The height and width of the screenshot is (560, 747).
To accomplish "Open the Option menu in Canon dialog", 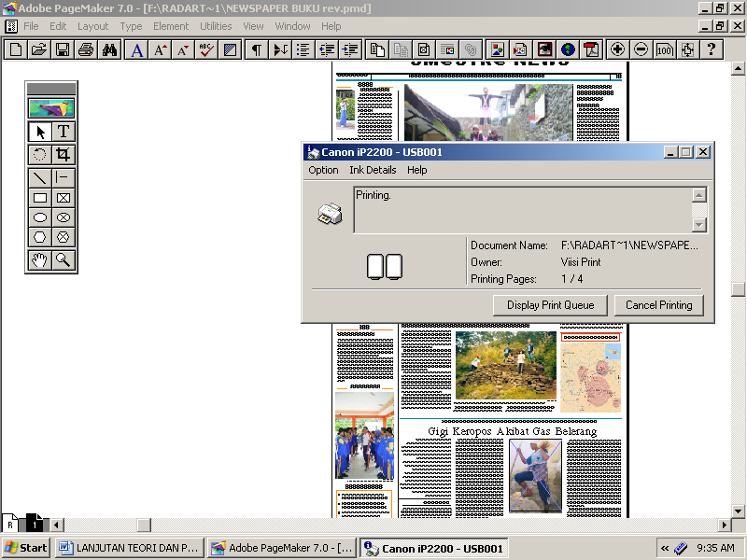I will pos(323,170).
